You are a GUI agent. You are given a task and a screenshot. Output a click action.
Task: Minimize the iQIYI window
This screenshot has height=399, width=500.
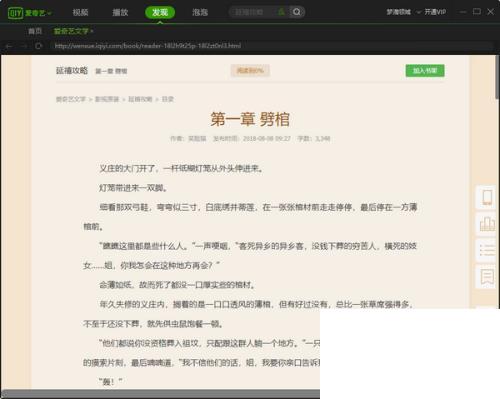(x=463, y=12)
